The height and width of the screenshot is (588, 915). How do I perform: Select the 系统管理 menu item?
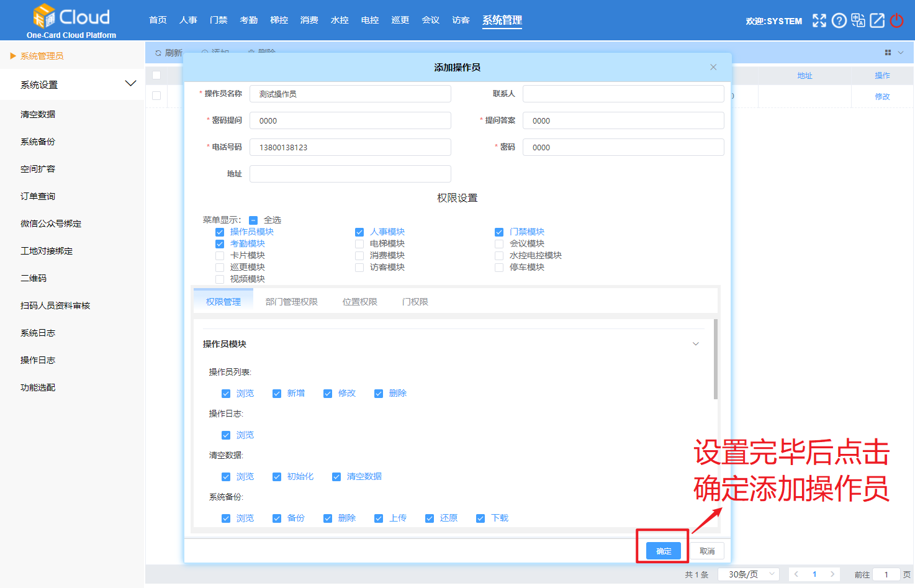(x=502, y=20)
